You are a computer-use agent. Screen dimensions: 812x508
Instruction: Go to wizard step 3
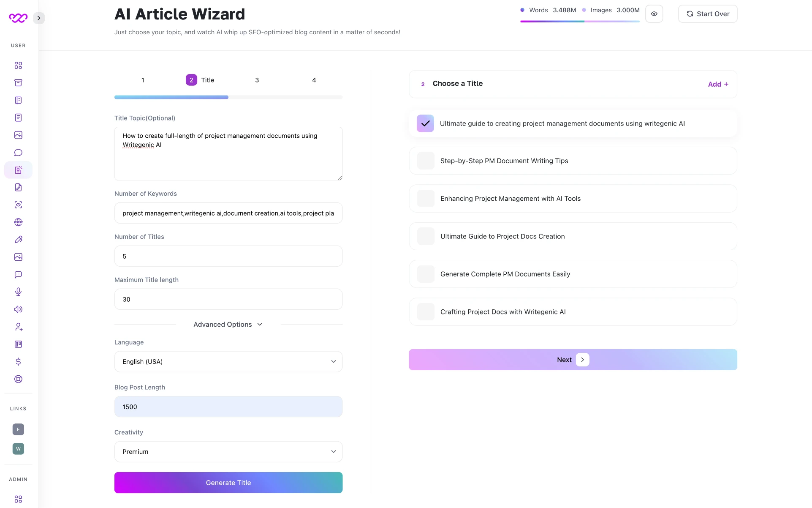(x=257, y=80)
